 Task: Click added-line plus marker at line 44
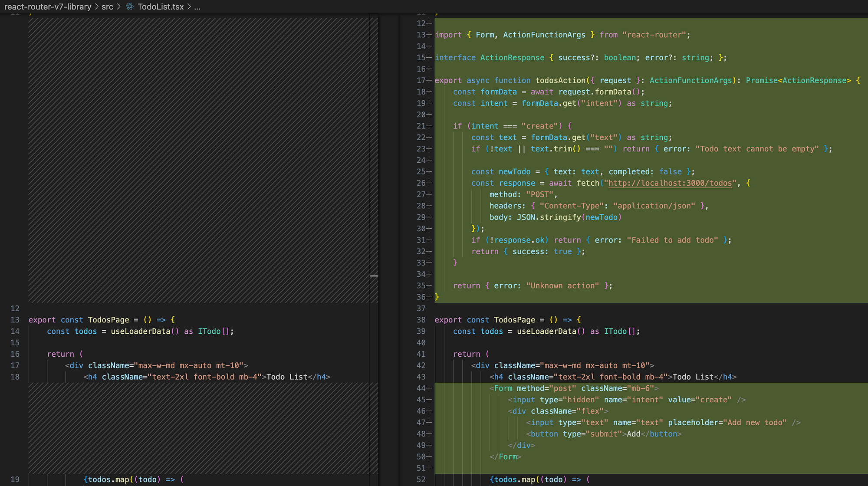click(x=429, y=388)
